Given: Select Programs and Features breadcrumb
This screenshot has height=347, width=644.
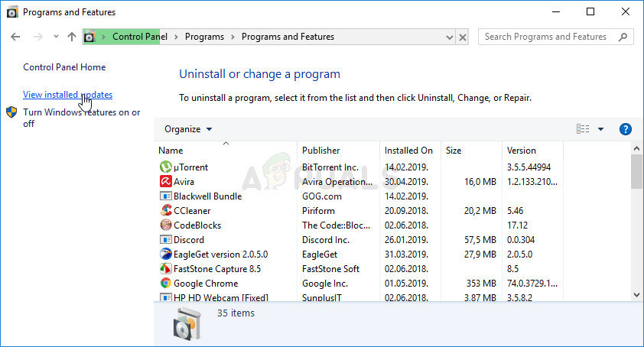Looking at the screenshot, I should pyautogui.click(x=288, y=37).
